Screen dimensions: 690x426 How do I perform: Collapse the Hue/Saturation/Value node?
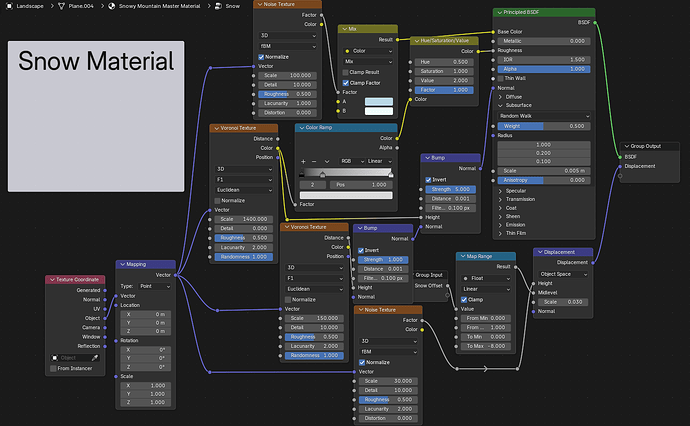(x=416, y=41)
